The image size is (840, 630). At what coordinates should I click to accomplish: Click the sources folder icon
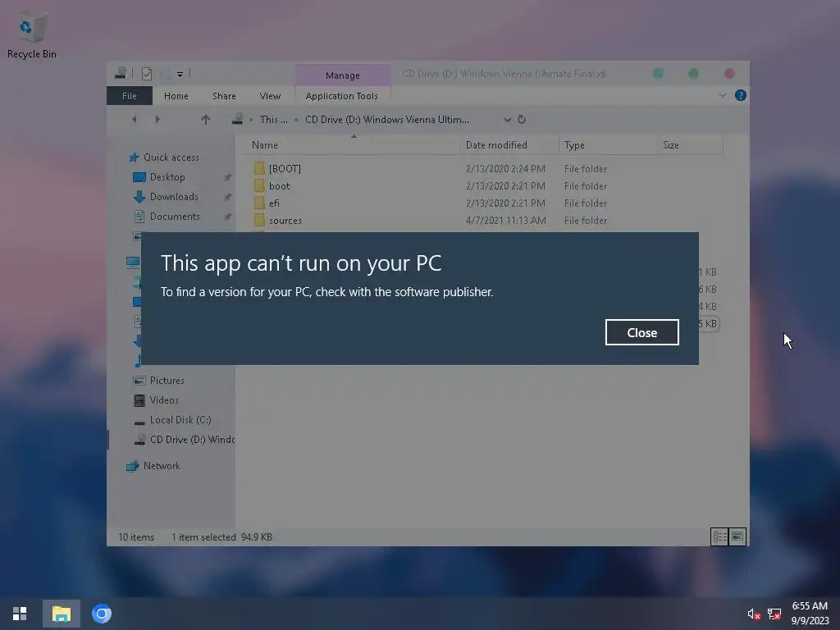point(259,220)
